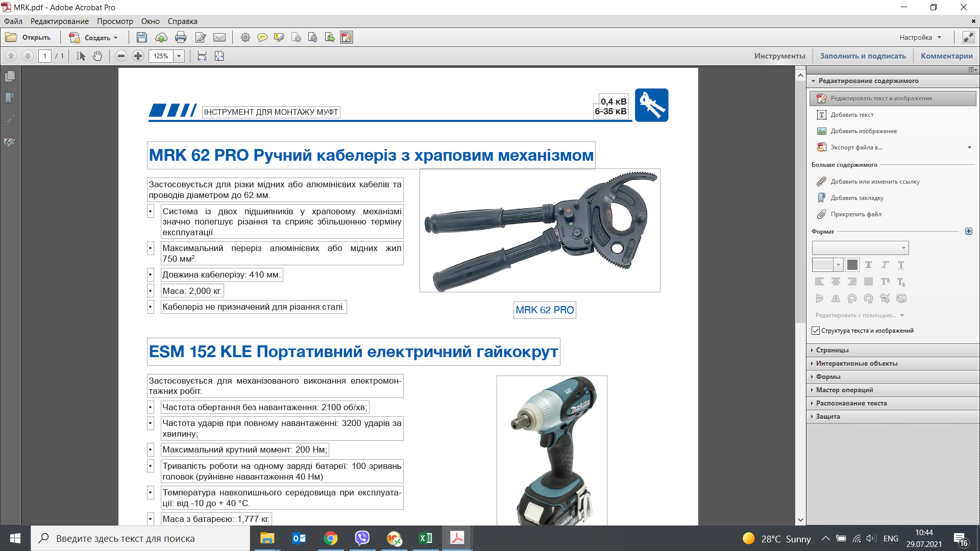Expand the 'Формы' panel section
The image size is (980, 551).
pos(893,377)
